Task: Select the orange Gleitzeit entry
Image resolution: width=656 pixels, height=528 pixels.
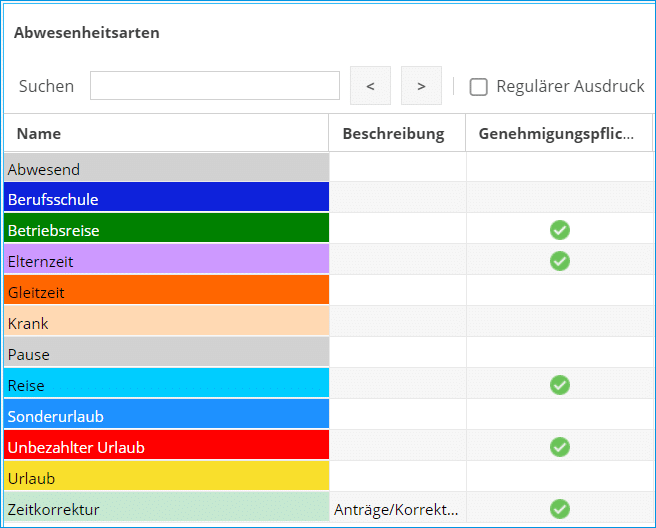Action: pyautogui.click(x=166, y=292)
